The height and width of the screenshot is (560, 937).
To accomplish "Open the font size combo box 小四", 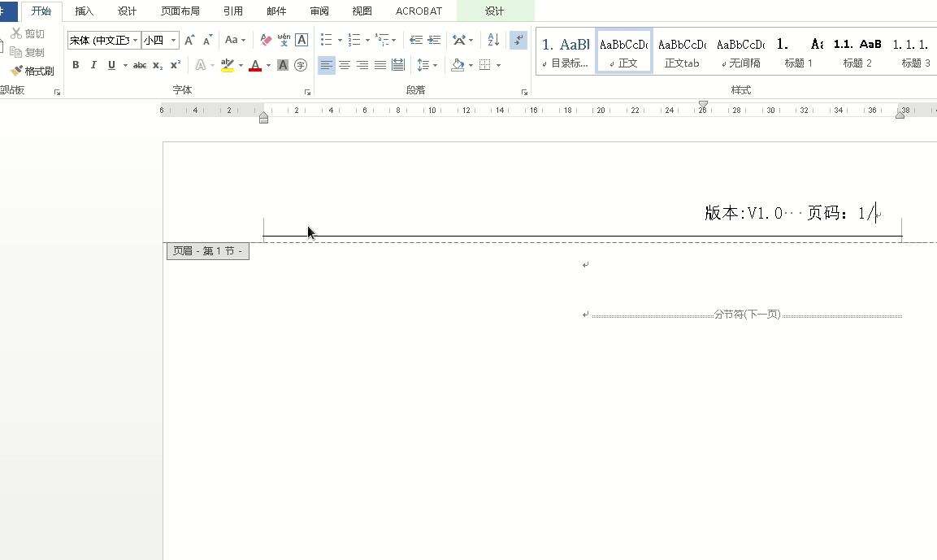I will pos(160,40).
